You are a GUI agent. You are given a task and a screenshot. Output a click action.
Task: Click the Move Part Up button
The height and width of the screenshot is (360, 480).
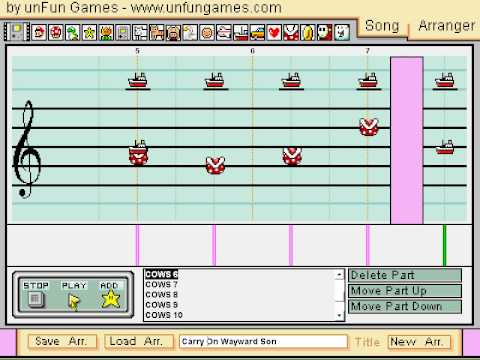click(x=405, y=291)
